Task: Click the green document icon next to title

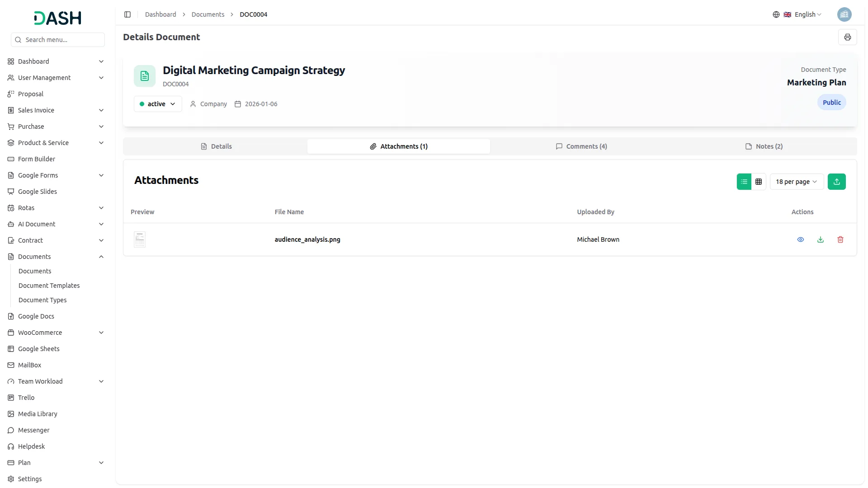Action: pyautogui.click(x=144, y=75)
